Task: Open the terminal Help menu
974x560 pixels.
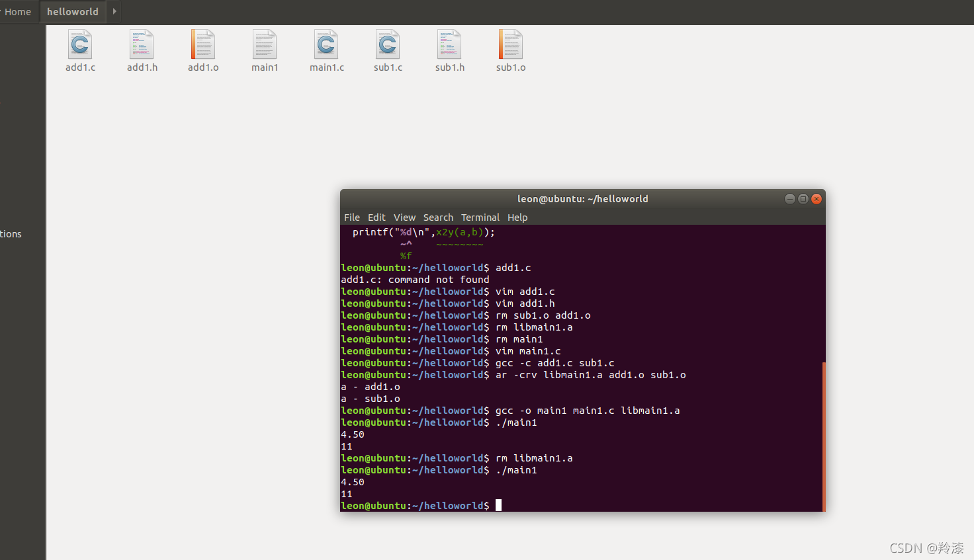Action: (x=517, y=218)
